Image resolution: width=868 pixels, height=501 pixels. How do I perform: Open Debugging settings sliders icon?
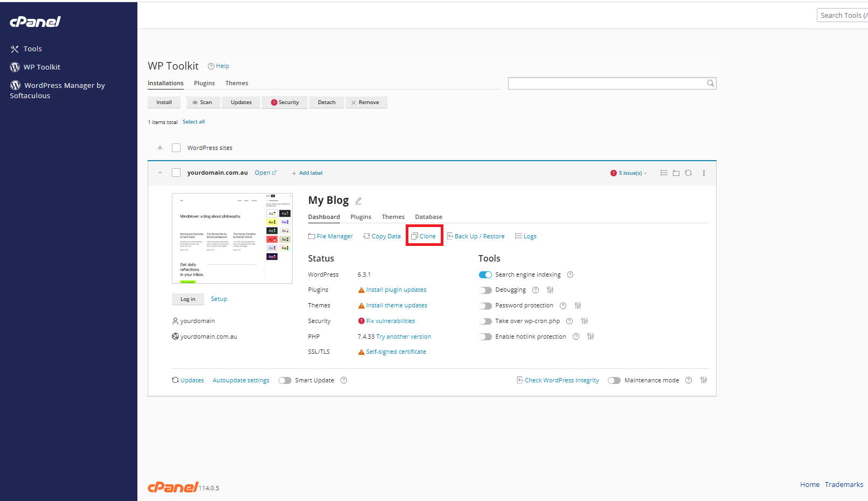point(550,290)
